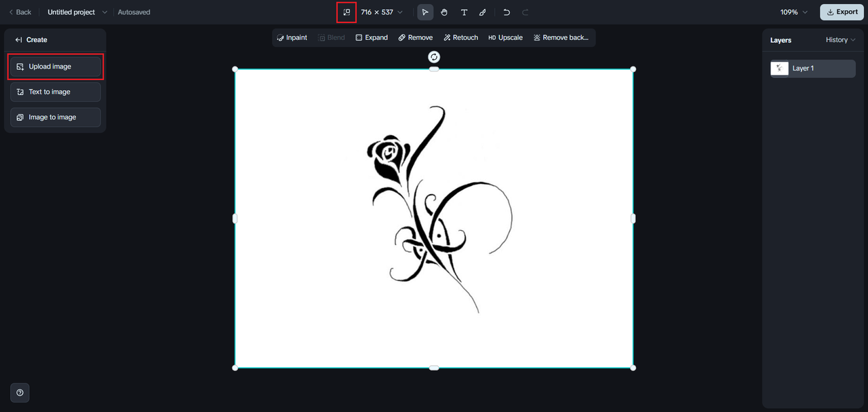Select the pointer Select tool
This screenshot has height=412, width=868.
[425, 12]
